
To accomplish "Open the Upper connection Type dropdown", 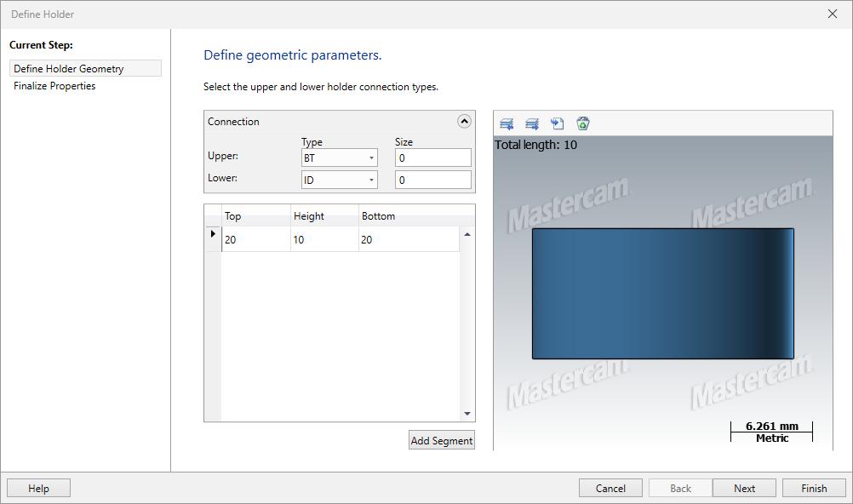I will tap(340, 157).
